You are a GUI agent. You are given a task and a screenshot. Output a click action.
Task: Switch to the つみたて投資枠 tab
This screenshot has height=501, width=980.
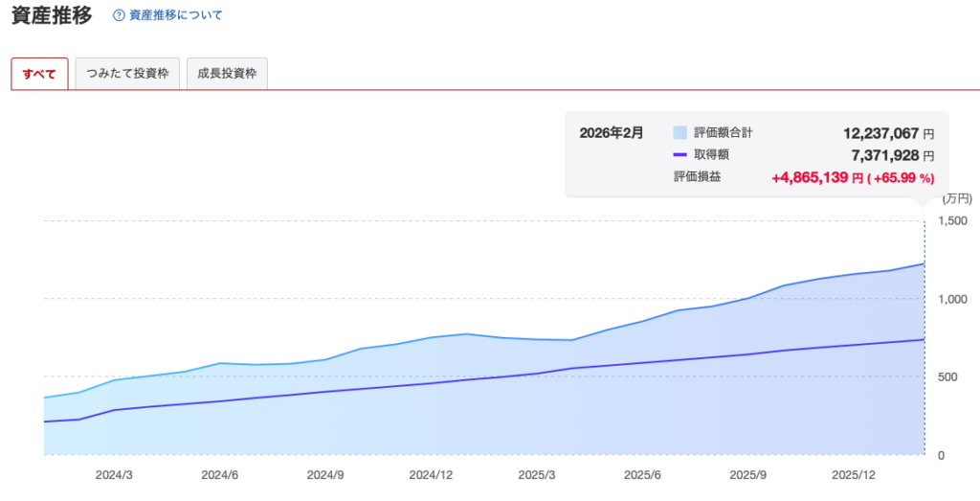click(127, 75)
